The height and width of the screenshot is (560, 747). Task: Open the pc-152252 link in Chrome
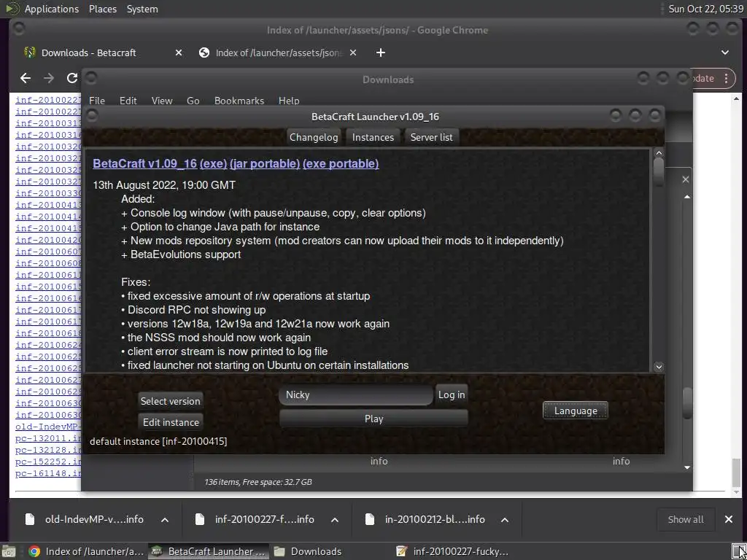48,462
